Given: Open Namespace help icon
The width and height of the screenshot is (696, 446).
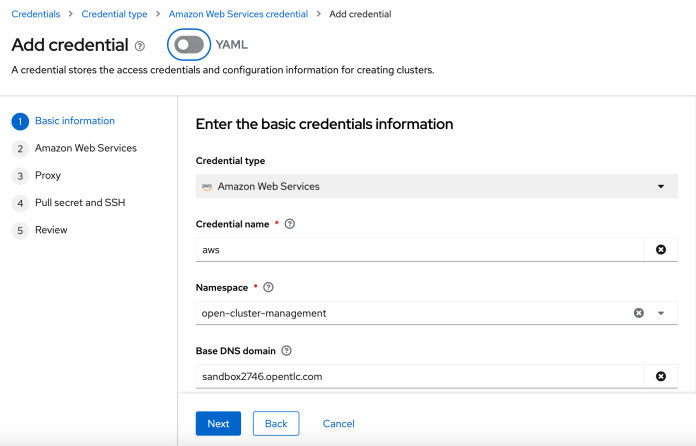Looking at the screenshot, I should (268, 288).
